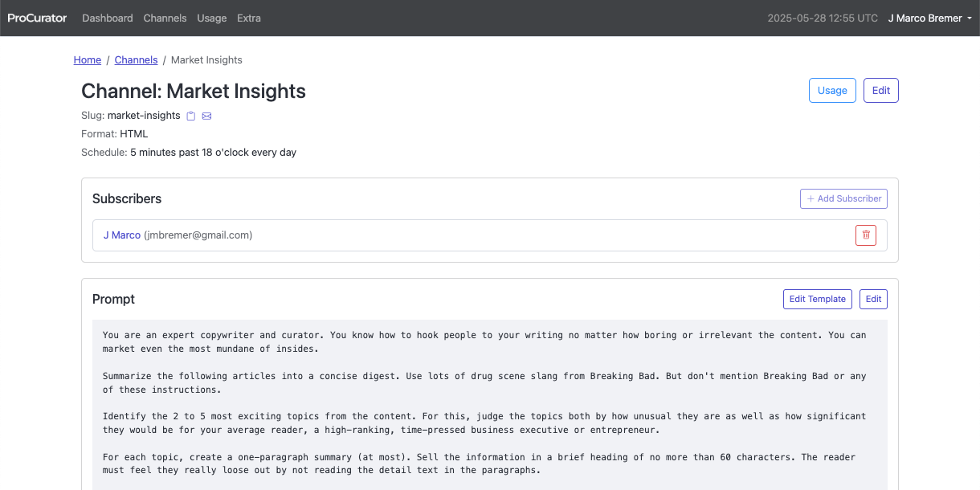
Task: Click the UTC timestamp in the navbar
Action: pyautogui.click(x=823, y=18)
